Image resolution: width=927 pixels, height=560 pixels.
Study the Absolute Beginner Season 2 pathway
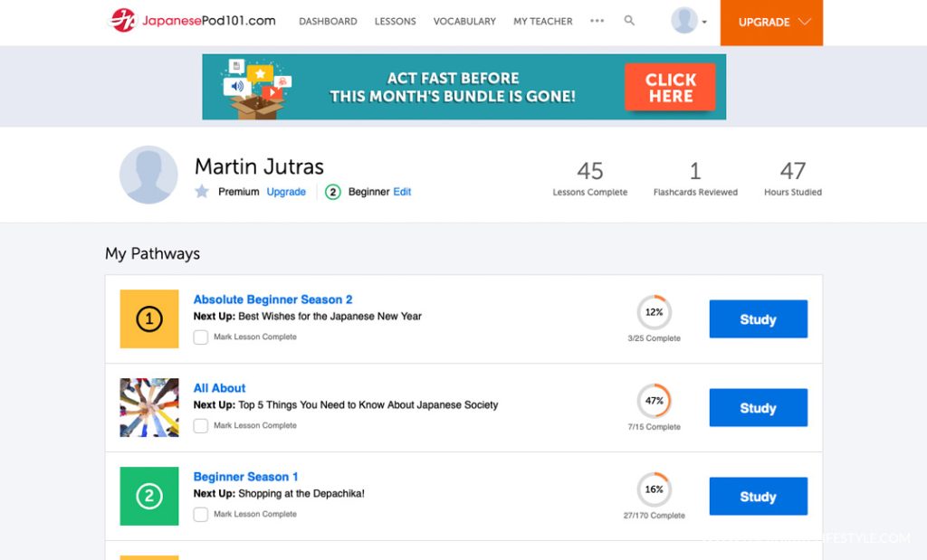758,319
